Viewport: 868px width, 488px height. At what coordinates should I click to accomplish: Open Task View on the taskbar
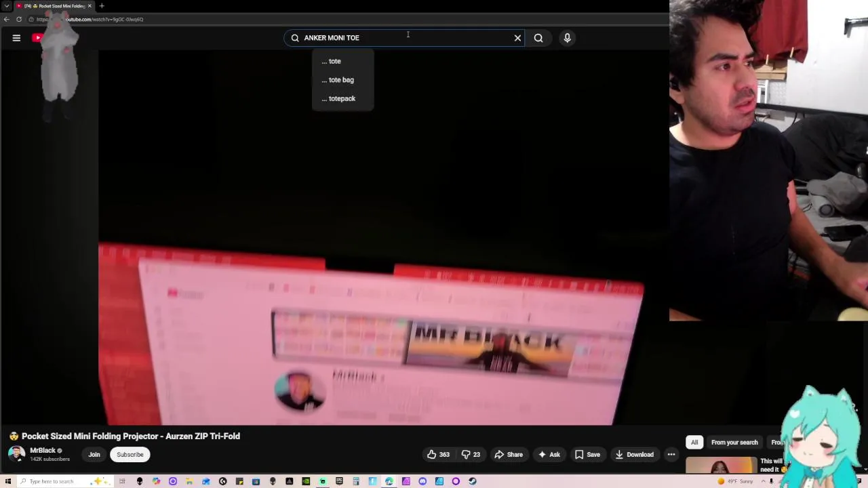tap(122, 481)
